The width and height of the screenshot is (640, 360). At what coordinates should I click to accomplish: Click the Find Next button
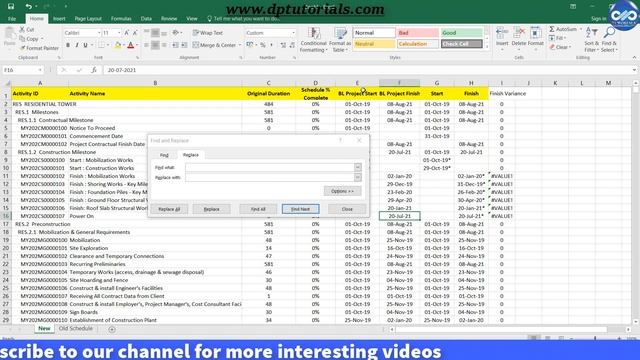300,209
